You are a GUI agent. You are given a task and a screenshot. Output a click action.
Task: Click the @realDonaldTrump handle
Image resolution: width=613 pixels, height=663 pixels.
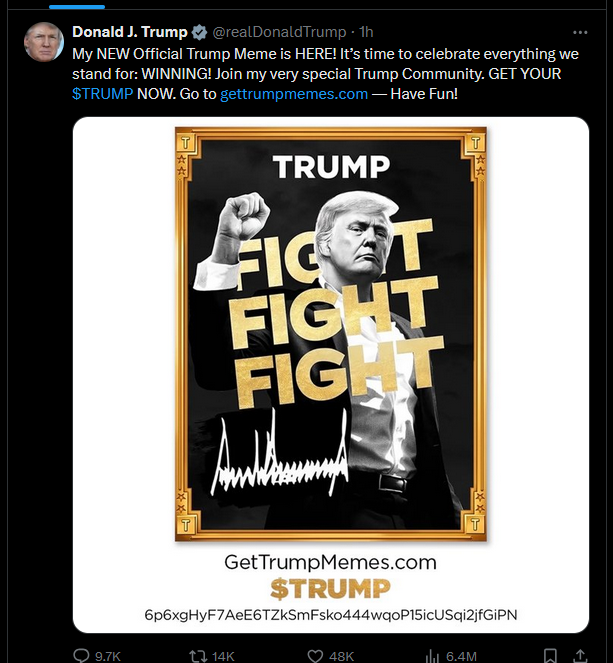(x=279, y=32)
